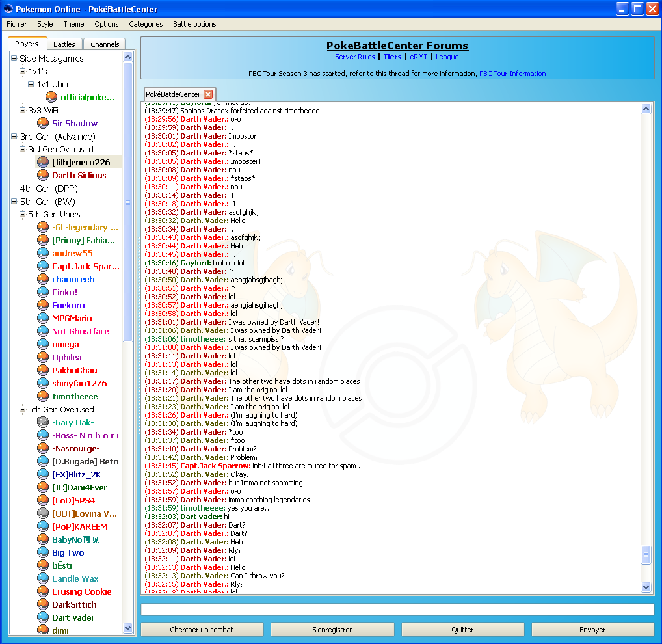Collapse the 1v1 Ubers tier node
This screenshot has width=662, height=644.
click(x=31, y=84)
